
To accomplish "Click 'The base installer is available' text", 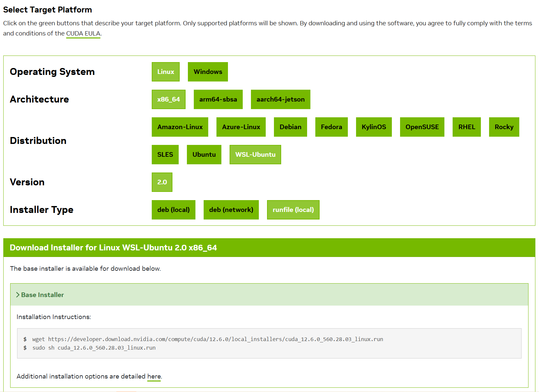I will [x=85, y=268].
